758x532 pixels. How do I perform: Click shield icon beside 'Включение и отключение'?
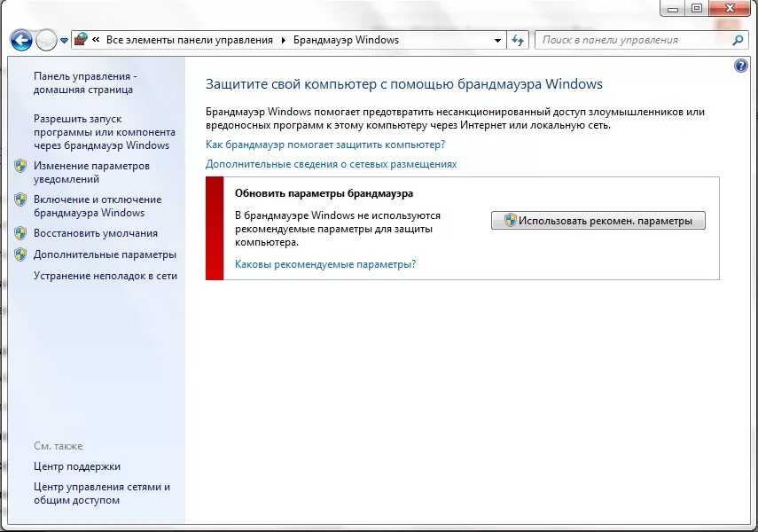pyautogui.click(x=20, y=199)
